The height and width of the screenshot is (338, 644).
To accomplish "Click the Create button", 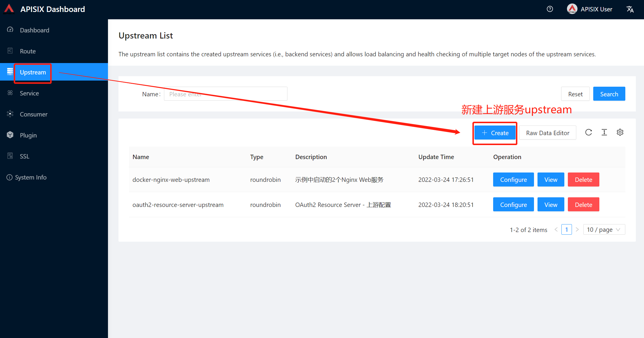I will tap(495, 133).
